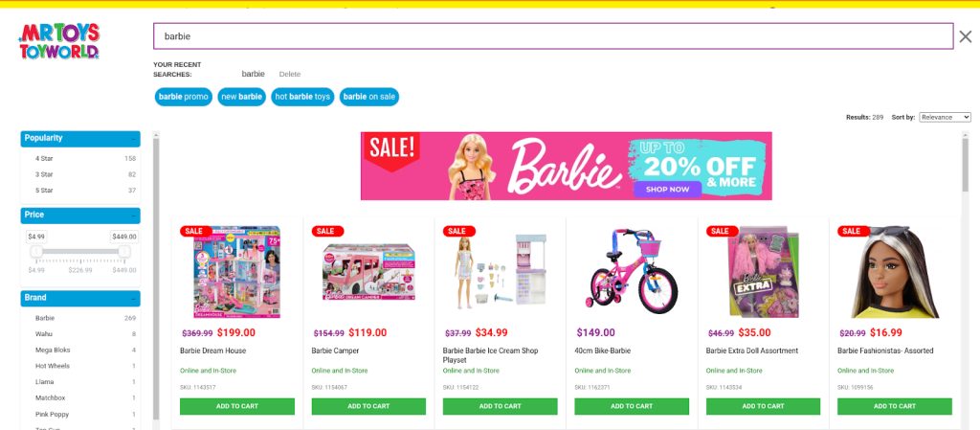
Task: Click the Mr Toys Toyworld logo
Action: tap(59, 41)
